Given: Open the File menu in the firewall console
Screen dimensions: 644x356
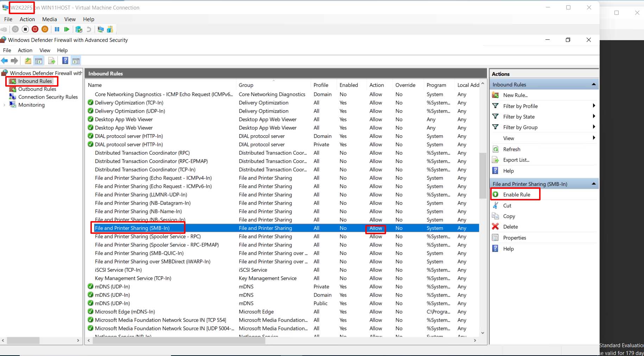Looking at the screenshot, I should coord(7,50).
